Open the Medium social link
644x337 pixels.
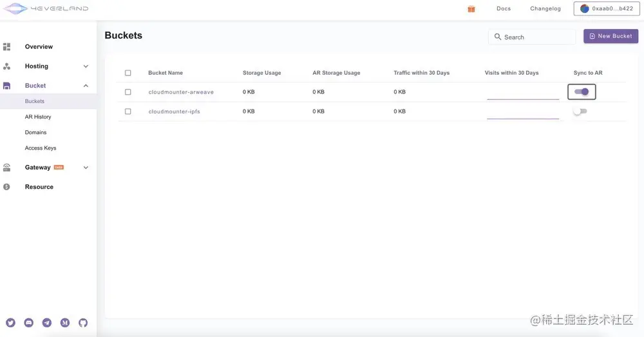[65, 323]
